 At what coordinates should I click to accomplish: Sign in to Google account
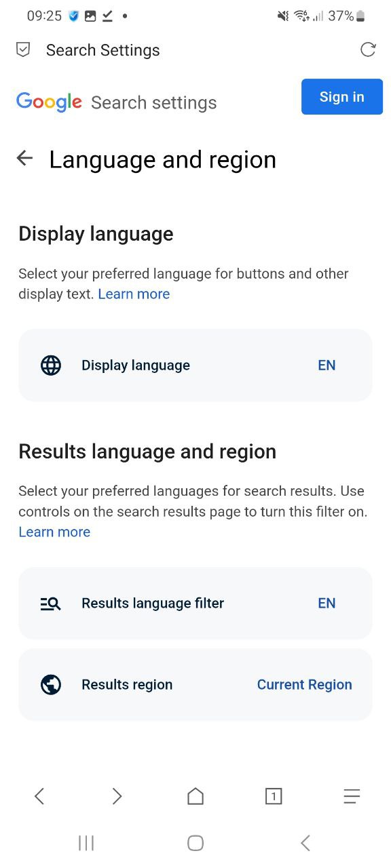click(x=342, y=96)
